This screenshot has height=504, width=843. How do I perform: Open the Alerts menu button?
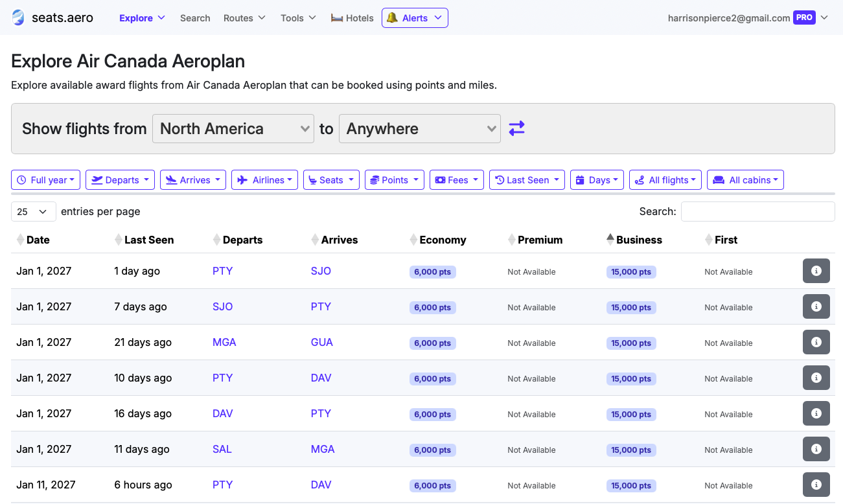tap(415, 18)
